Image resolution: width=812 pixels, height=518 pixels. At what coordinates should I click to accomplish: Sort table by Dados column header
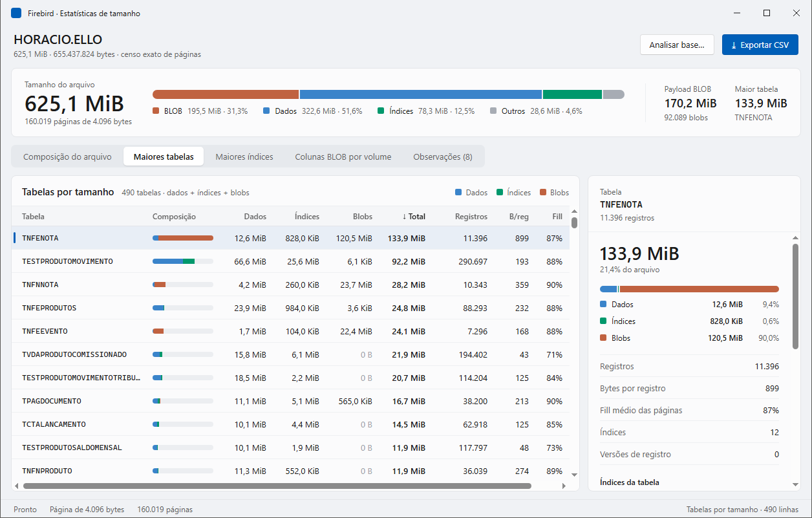(x=255, y=217)
